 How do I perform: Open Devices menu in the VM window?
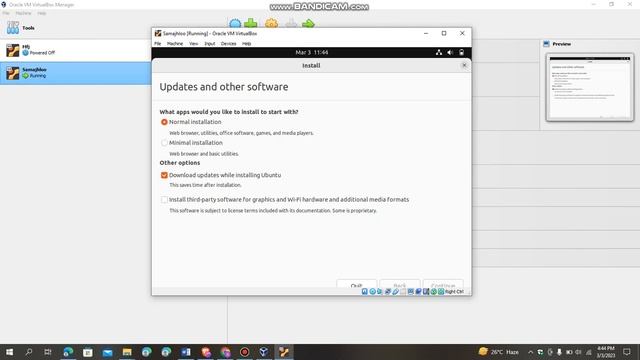click(x=229, y=44)
